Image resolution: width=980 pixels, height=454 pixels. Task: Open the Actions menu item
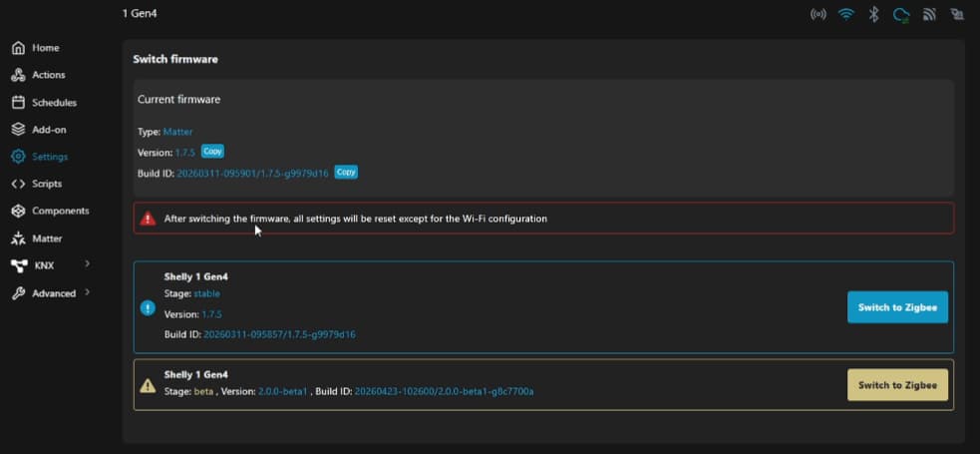(x=49, y=75)
